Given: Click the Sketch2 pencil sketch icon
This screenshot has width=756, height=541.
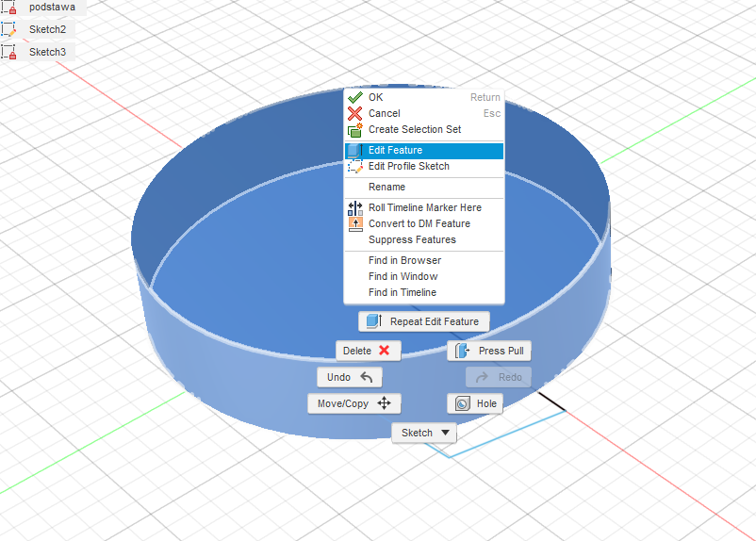Looking at the screenshot, I should (x=8, y=29).
